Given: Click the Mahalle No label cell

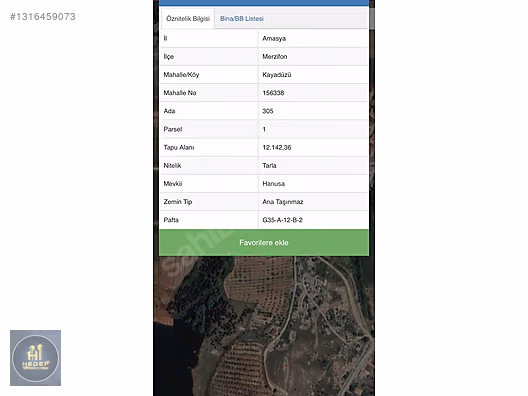Looking at the screenshot, I should click(x=209, y=93).
